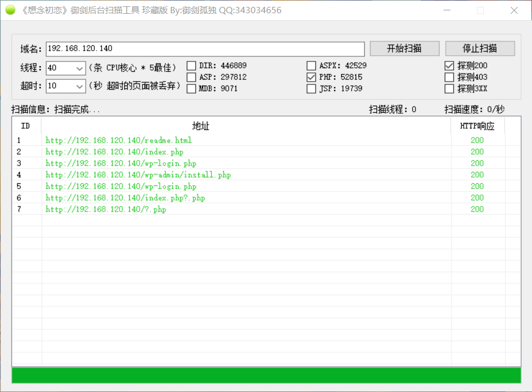Click the domain input field with 192.168.120.140
The height and width of the screenshot is (392, 532).
[x=205, y=49]
